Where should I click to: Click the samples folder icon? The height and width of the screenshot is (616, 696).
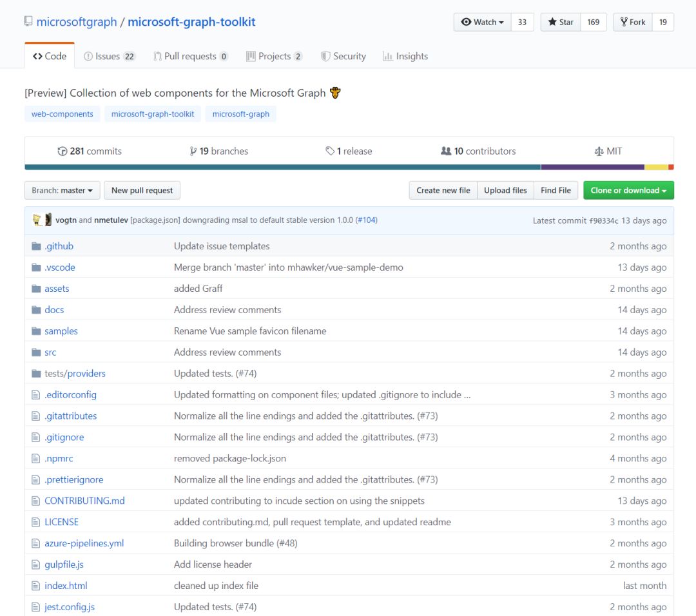pyautogui.click(x=36, y=331)
